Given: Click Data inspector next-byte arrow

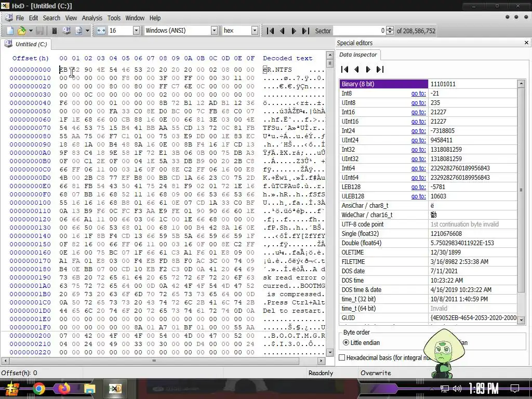Looking at the screenshot, I should pyautogui.click(x=368, y=70).
